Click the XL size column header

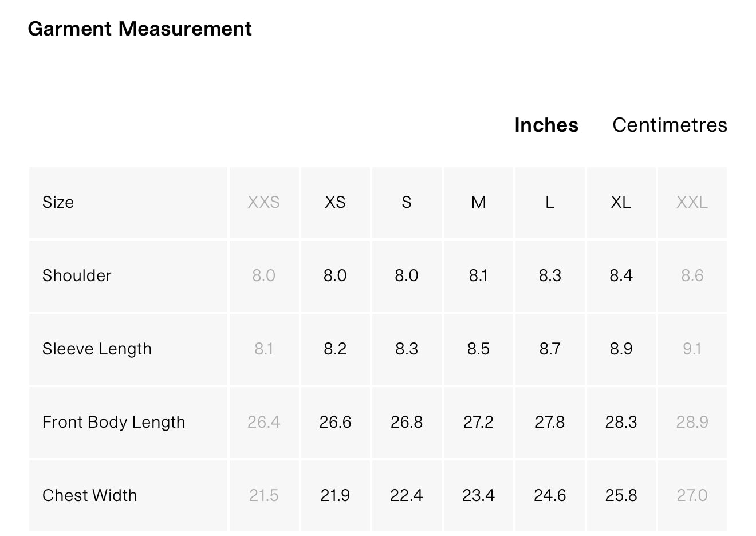click(621, 202)
